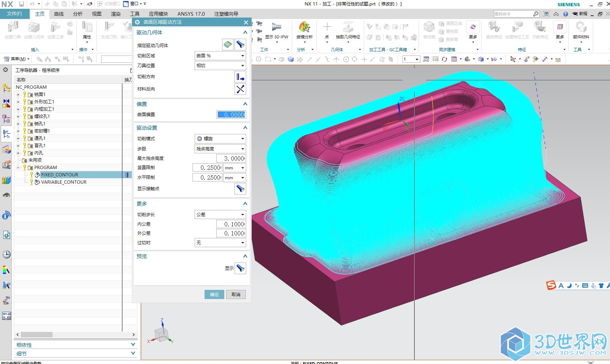This screenshot has width=610, height=364.
Task: Switch to the Curve tab
Action: point(59,14)
